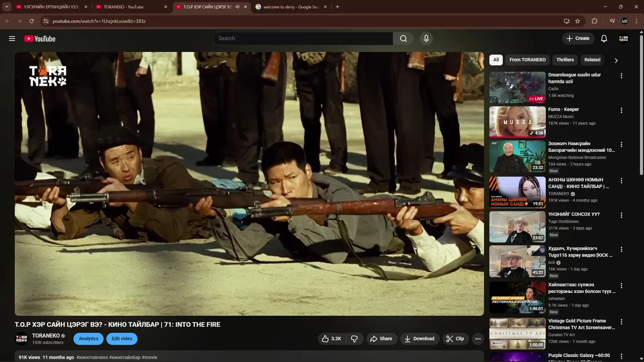Like the video with thumbs-up
Viewport: 644px width, 362px height.
331,339
